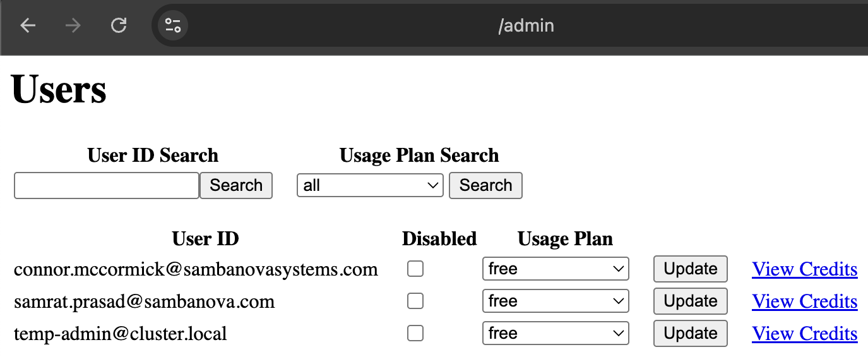Update the samrat.prasad user row
This screenshot has width=868, height=359.
point(691,301)
